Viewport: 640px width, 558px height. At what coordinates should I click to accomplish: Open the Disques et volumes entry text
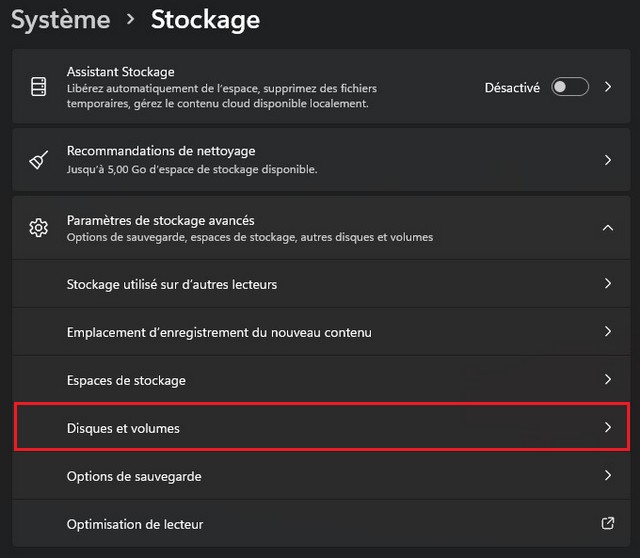[122, 428]
